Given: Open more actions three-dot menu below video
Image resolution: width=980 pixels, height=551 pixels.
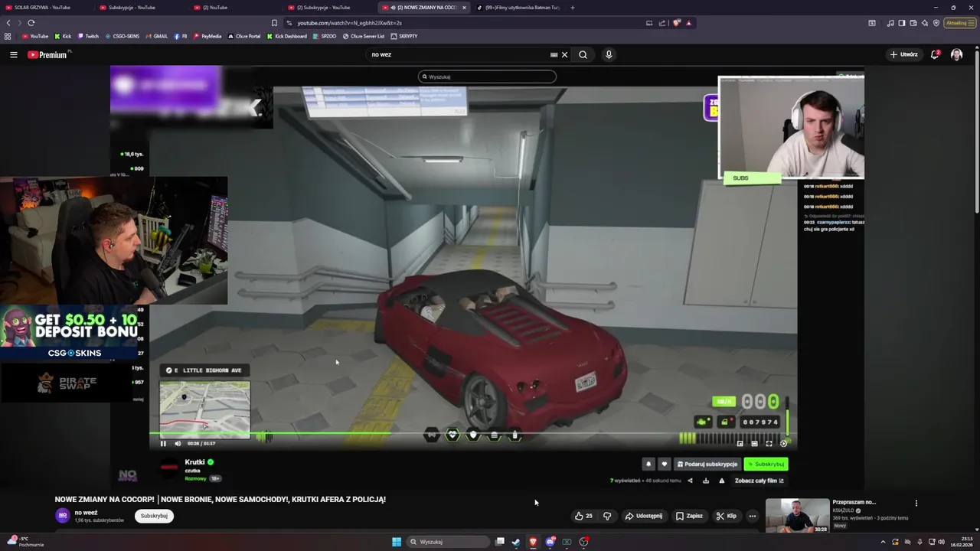Looking at the screenshot, I should (x=753, y=516).
